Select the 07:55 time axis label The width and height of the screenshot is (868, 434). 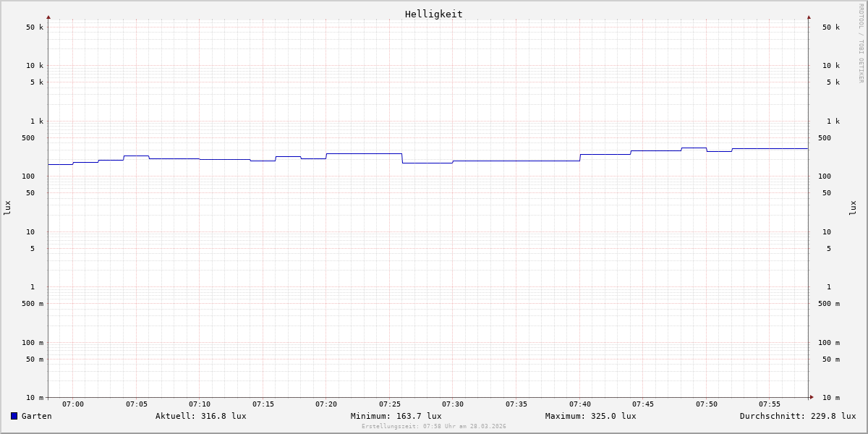(770, 404)
